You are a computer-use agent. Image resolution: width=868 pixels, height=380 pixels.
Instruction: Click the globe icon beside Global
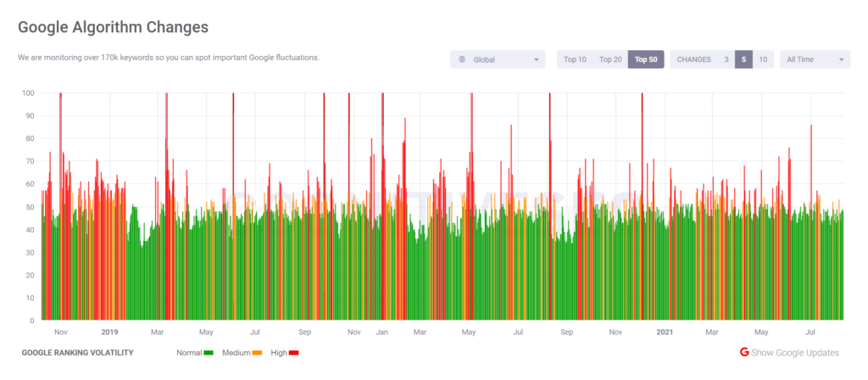(x=462, y=59)
